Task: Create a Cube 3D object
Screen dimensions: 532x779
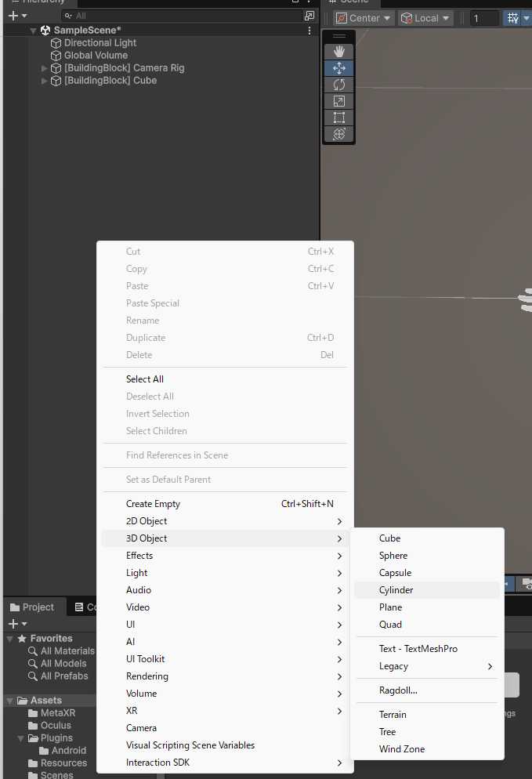Action: (427, 538)
